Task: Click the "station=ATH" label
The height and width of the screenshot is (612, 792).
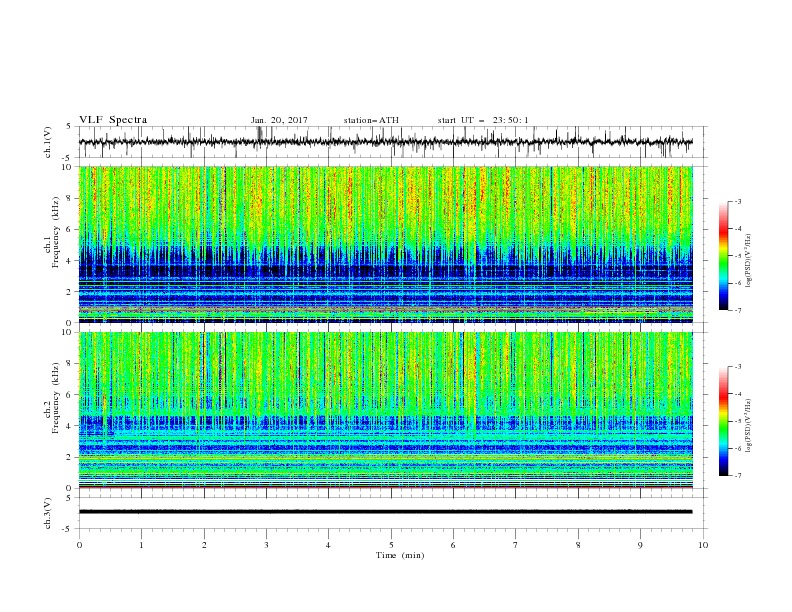Action: pos(371,120)
